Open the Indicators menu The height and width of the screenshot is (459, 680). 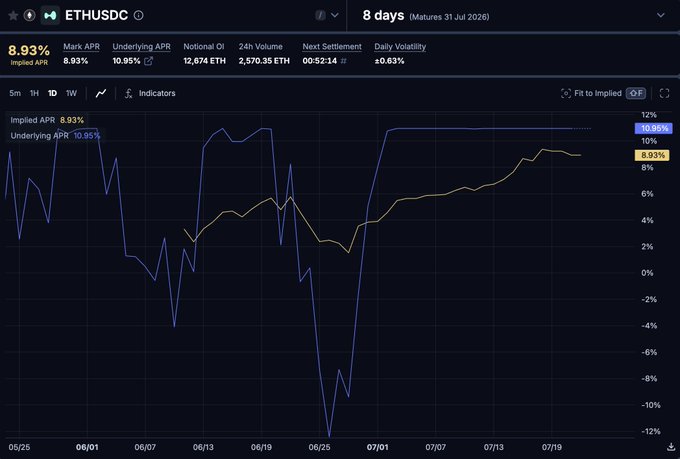pyautogui.click(x=157, y=93)
